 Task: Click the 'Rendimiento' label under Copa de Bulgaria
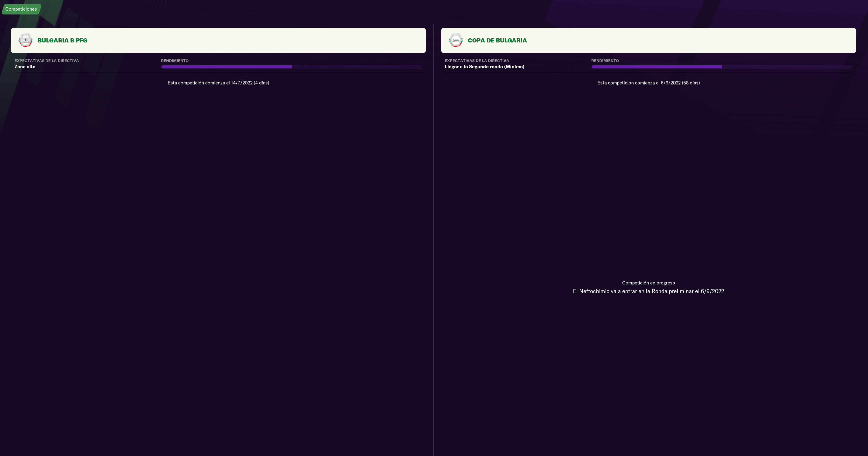605,61
